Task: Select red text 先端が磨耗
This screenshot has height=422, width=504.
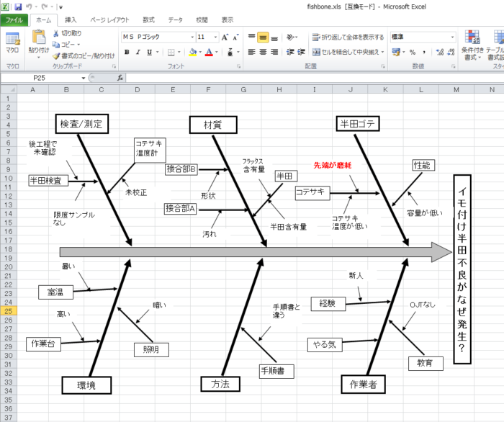Action: tap(333, 166)
